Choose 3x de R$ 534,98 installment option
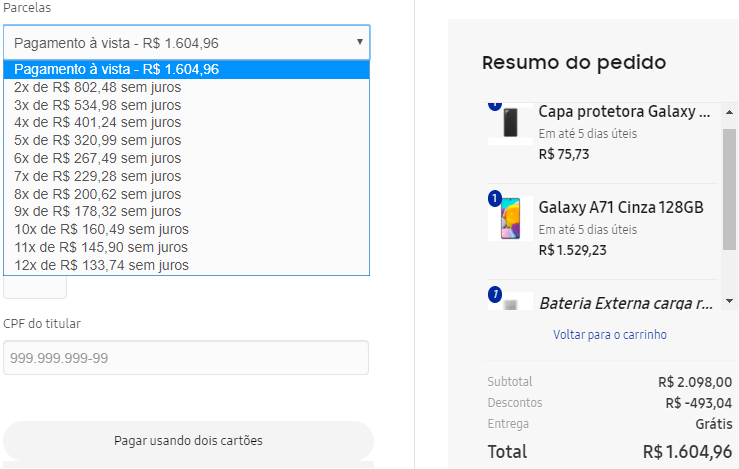Image resolution: width=739 pixels, height=469 pixels. [97, 105]
